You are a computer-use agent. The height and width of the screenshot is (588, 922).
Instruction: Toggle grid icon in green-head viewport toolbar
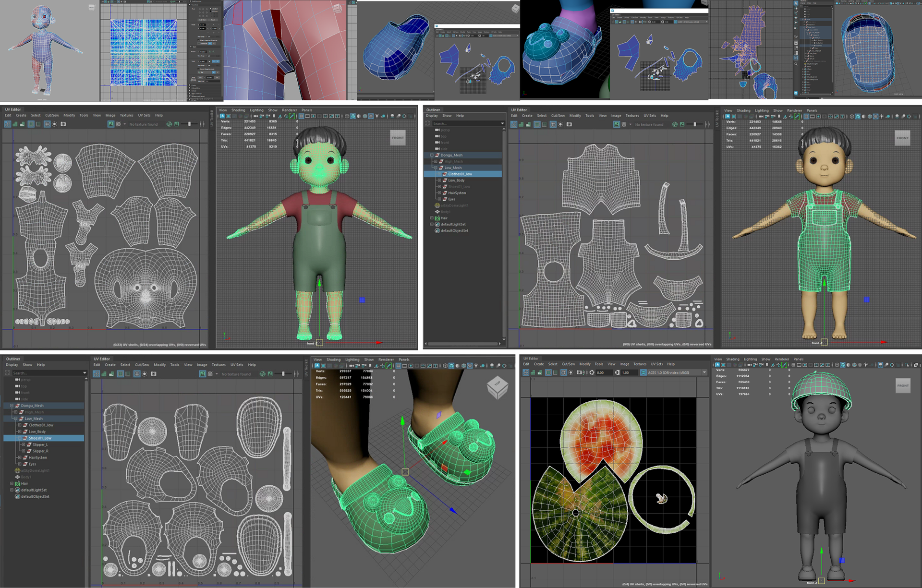(301, 116)
